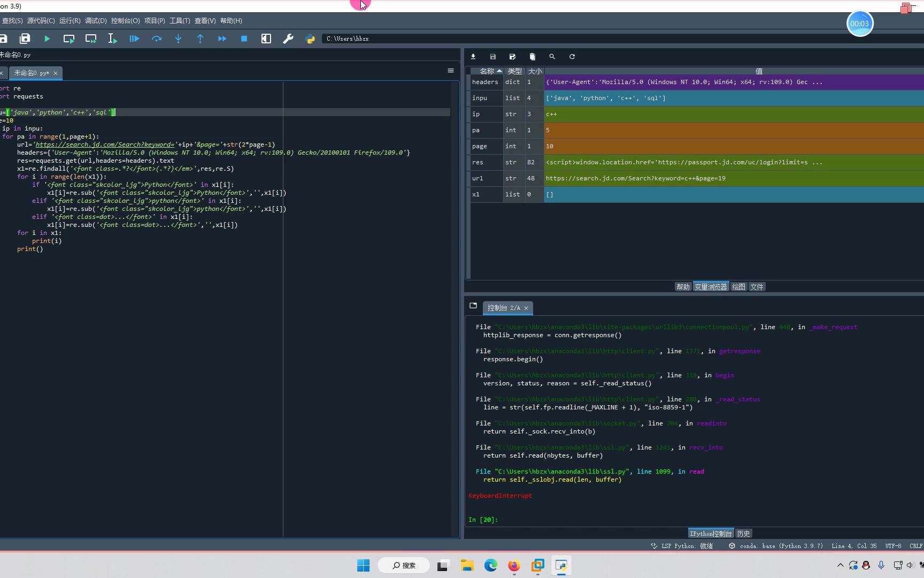Screen dimensions: 924x578
Task: Run the current cell
Action: click(x=69, y=39)
